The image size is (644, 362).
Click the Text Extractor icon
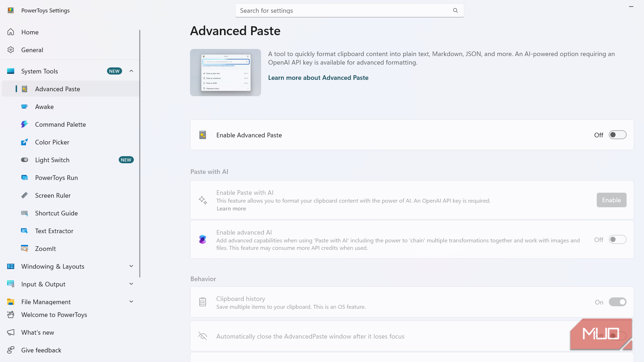pyautogui.click(x=25, y=231)
